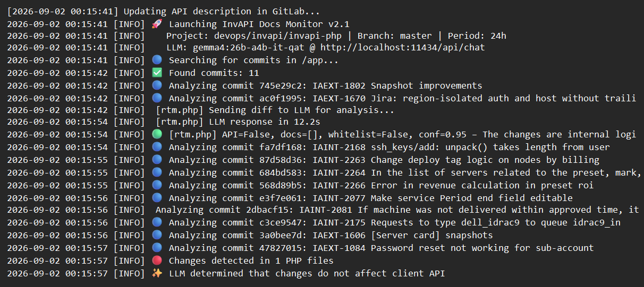Click the blue circle on the commit 47827015 line
Screen dimensions: 644x287
click(x=156, y=248)
